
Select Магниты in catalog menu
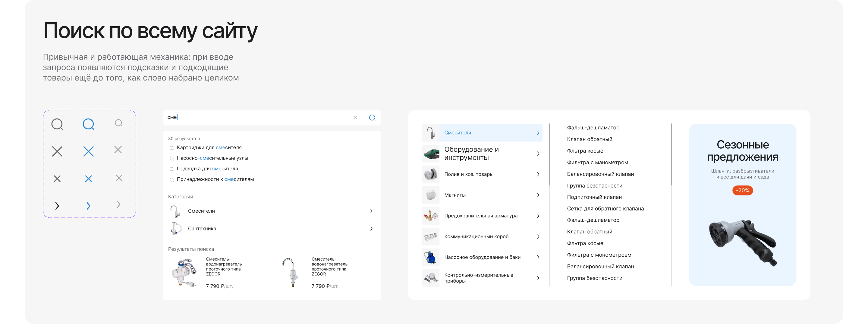[x=455, y=195]
